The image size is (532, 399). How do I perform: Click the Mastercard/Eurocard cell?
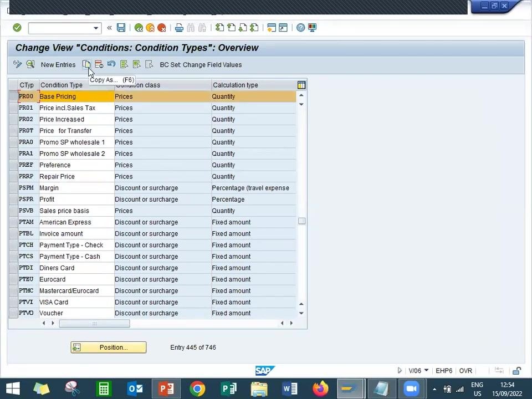click(x=76, y=291)
